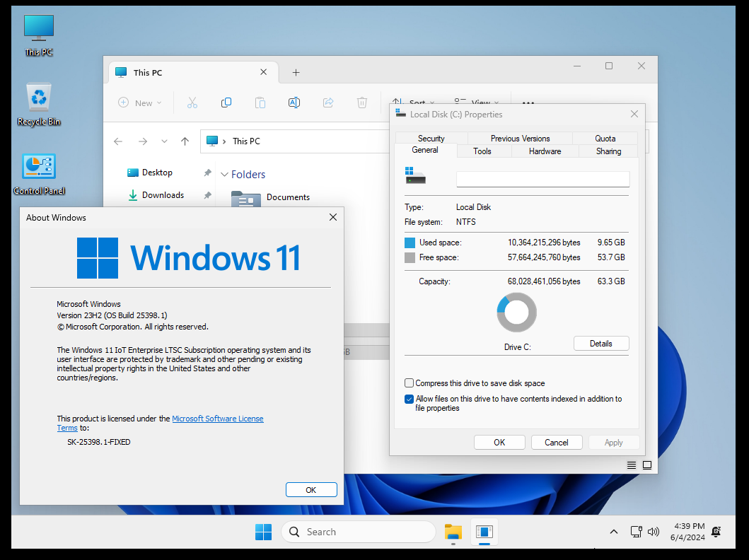
Task: Click the Rename icon in Explorer toolbar
Action: (x=294, y=103)
